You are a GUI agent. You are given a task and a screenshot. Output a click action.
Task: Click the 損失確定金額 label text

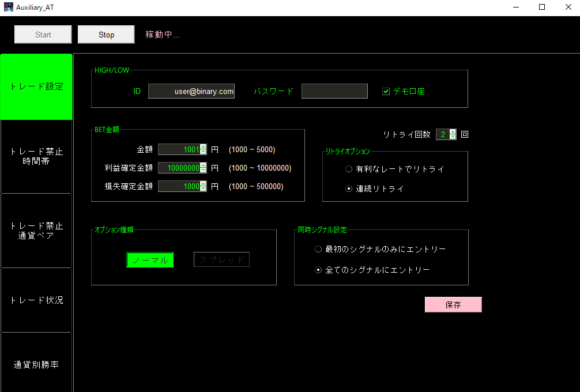point(129,186)
